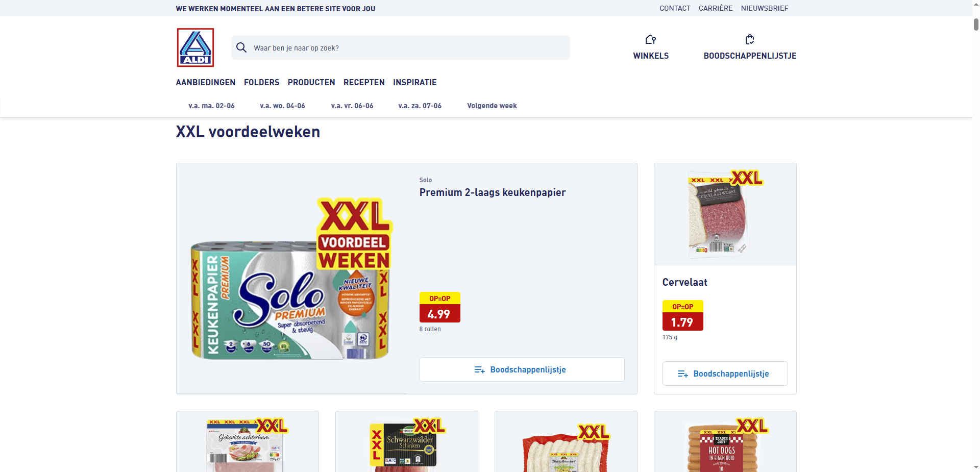Select the 'v.a. wo. 04-06' tab
Viewport: 980px width, 472px height.
(282, 106)
